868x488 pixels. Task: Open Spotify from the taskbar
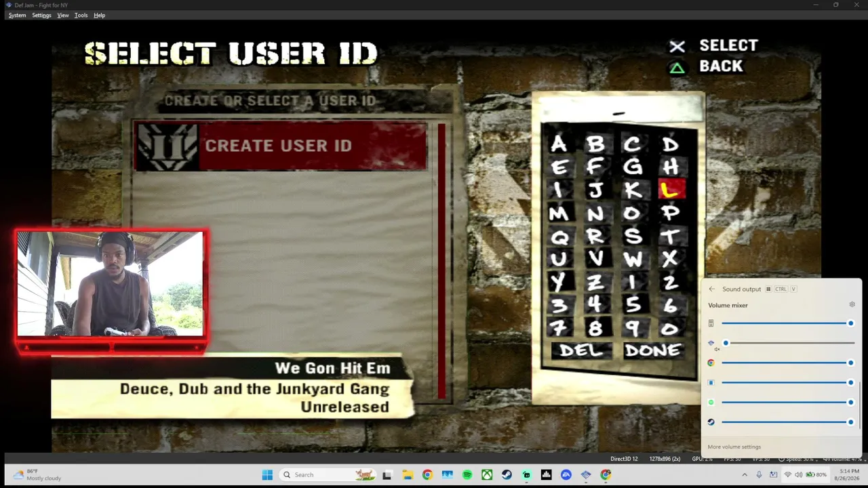click(467, 474)
